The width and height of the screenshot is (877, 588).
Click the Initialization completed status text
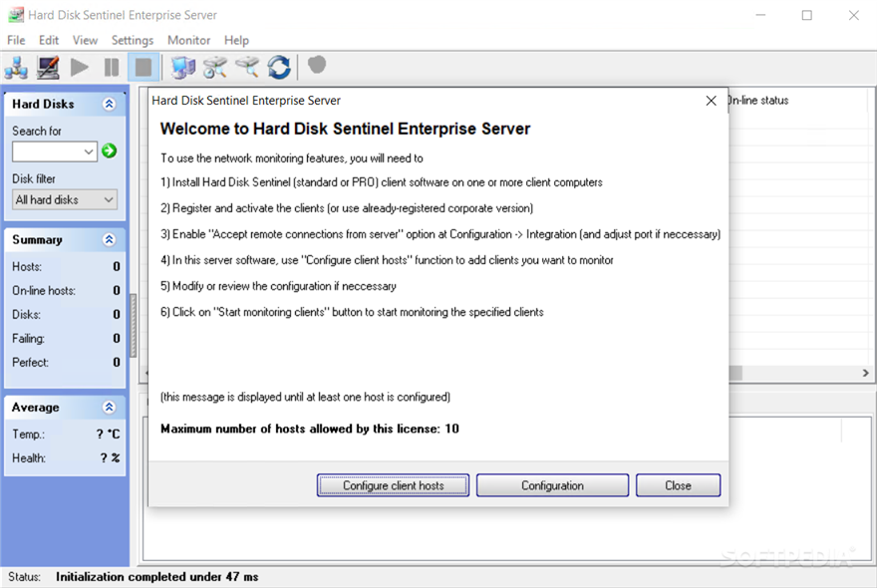tap(157, 577)
